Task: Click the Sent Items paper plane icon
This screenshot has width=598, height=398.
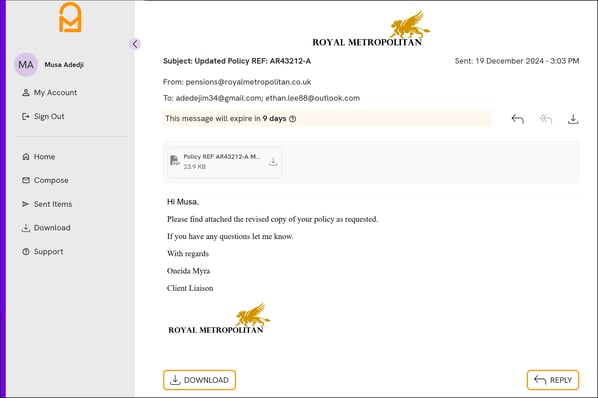Action: point(26,204)
